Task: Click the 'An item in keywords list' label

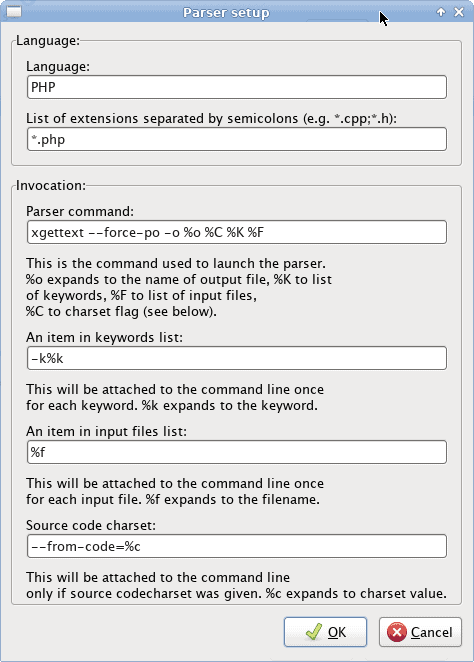Action: (104, 337)
